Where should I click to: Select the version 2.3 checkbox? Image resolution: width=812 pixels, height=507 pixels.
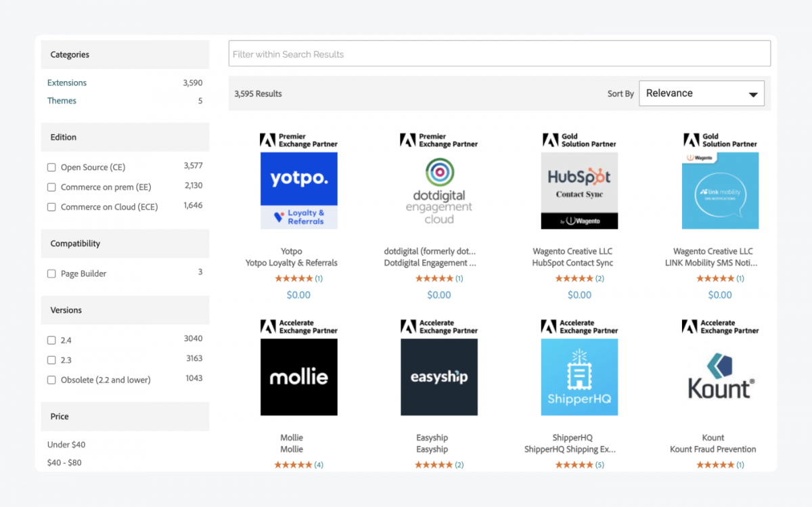click(x=51, y=360)
